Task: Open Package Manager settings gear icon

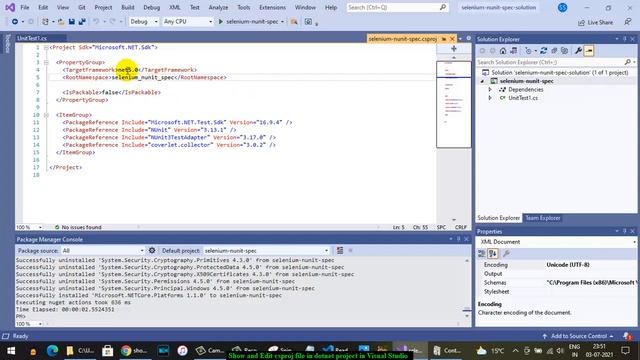Action: click(x=152, y=250)
